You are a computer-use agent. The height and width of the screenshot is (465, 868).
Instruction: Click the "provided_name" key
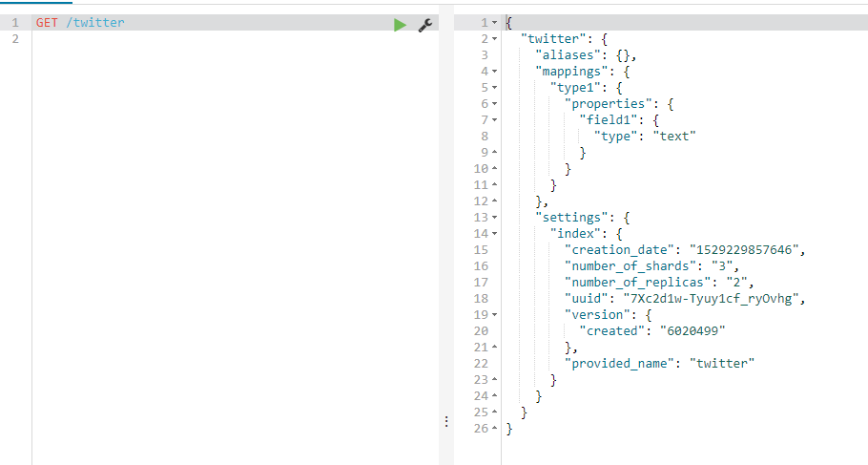click(619, 364)
